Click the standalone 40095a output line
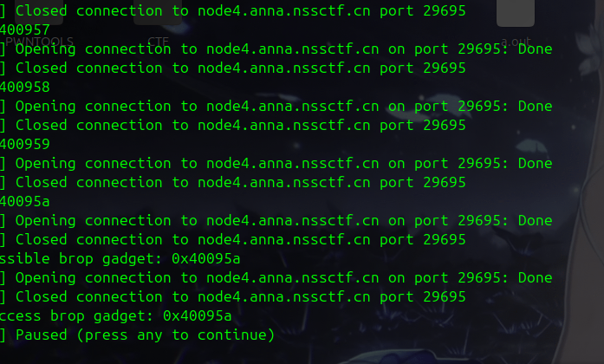Screen dimensions: 604x364 (25, 201)
